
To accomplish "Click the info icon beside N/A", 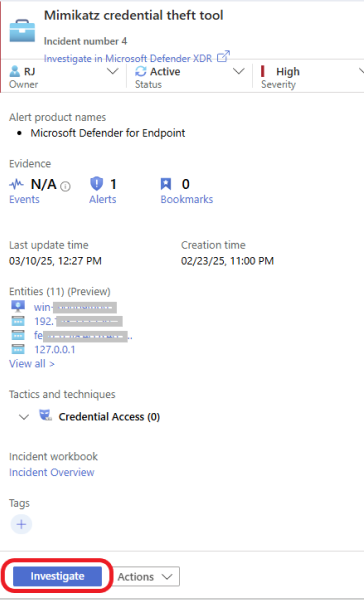I will click(65, 186).
